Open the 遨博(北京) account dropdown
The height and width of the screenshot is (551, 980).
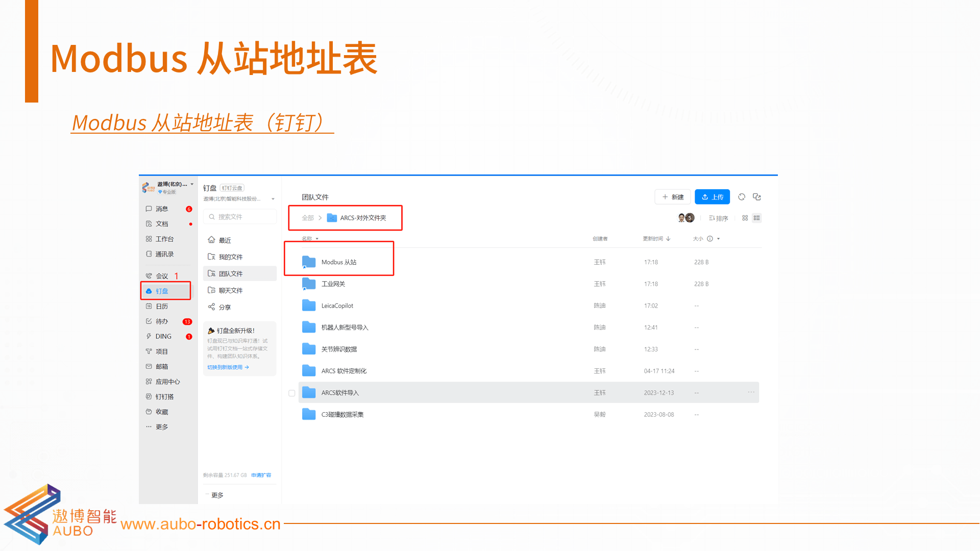pyautogui.click(x=192, y=184)
